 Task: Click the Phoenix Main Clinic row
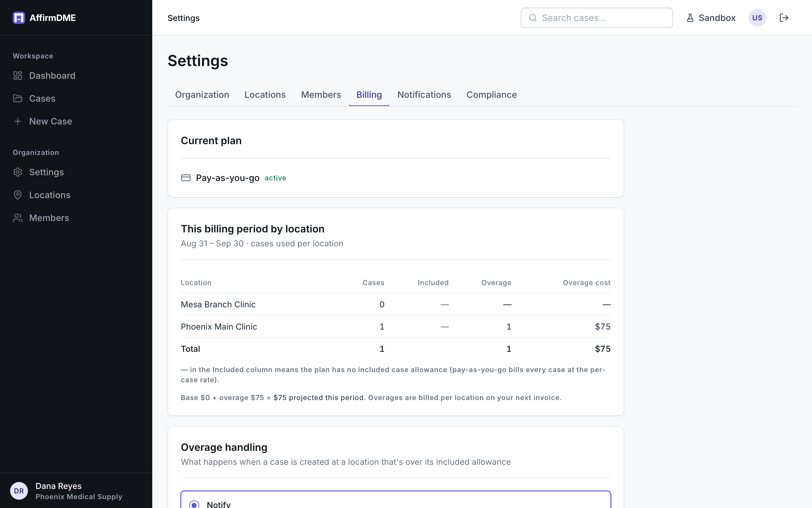(x=396, y=327)
